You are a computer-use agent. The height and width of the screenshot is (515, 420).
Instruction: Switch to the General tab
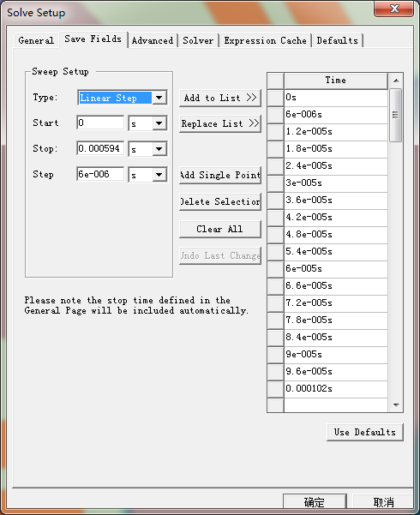point(36,40)
